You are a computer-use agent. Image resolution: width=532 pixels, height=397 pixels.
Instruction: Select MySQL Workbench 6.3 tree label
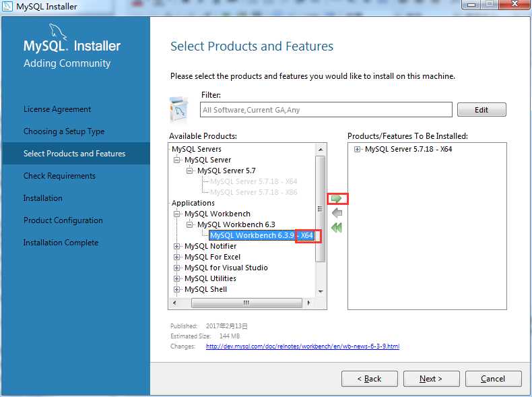point(236,224)
